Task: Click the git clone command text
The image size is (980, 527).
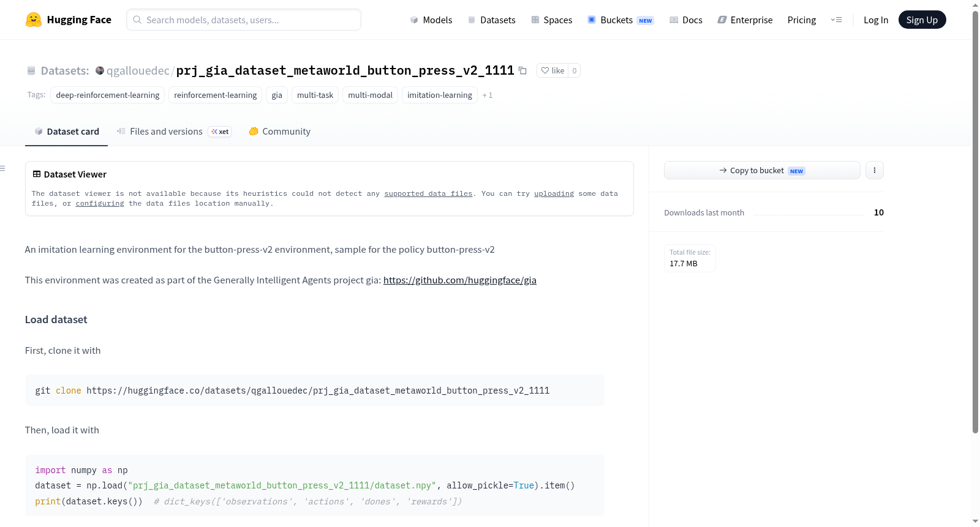Action: click(x=292, y=391)
